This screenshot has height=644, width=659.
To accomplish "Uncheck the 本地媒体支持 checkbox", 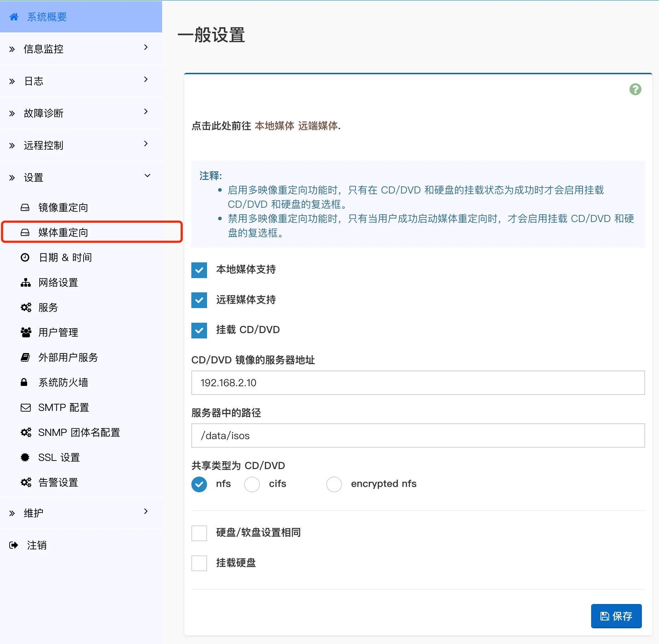I will pos(199,270).
